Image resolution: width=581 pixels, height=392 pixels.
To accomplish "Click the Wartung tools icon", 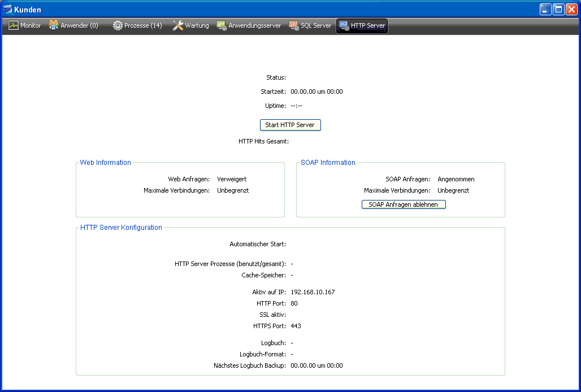I will coord(177,25).
